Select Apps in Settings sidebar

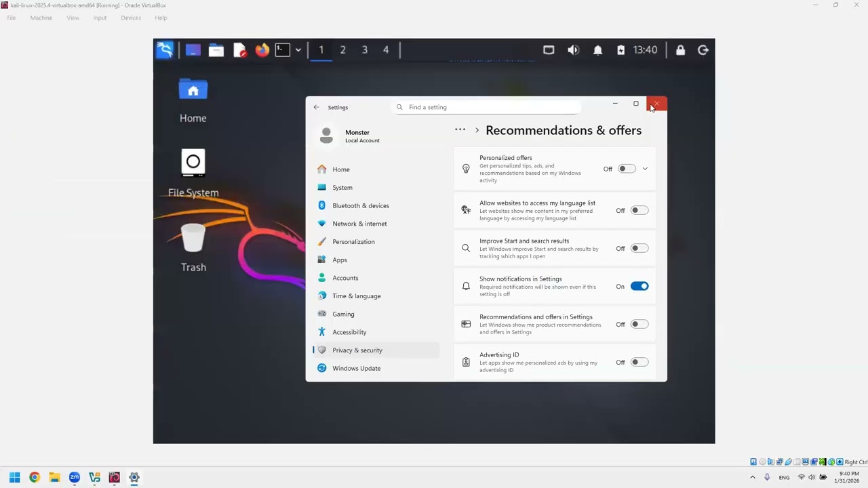pos(376,260)
